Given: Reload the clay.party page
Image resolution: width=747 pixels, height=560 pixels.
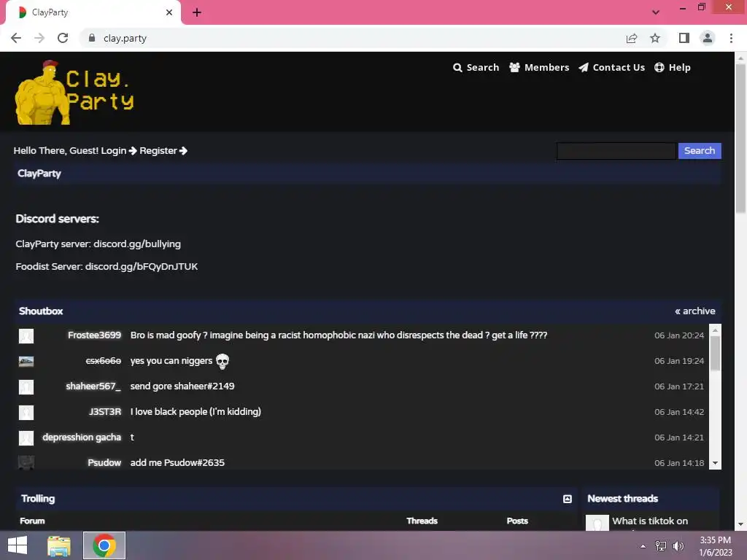Looking at the screenshot, I should click(x=63, y=38).
